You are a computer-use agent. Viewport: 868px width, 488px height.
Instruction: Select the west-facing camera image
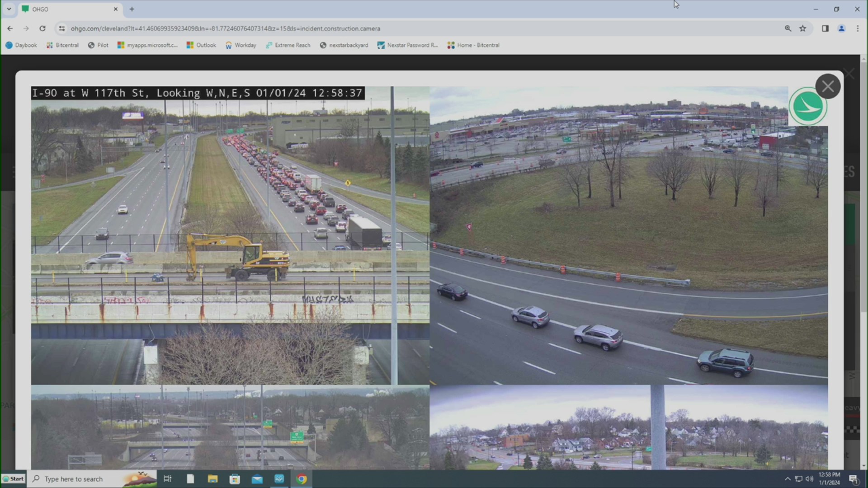click(x=230, y=235)
